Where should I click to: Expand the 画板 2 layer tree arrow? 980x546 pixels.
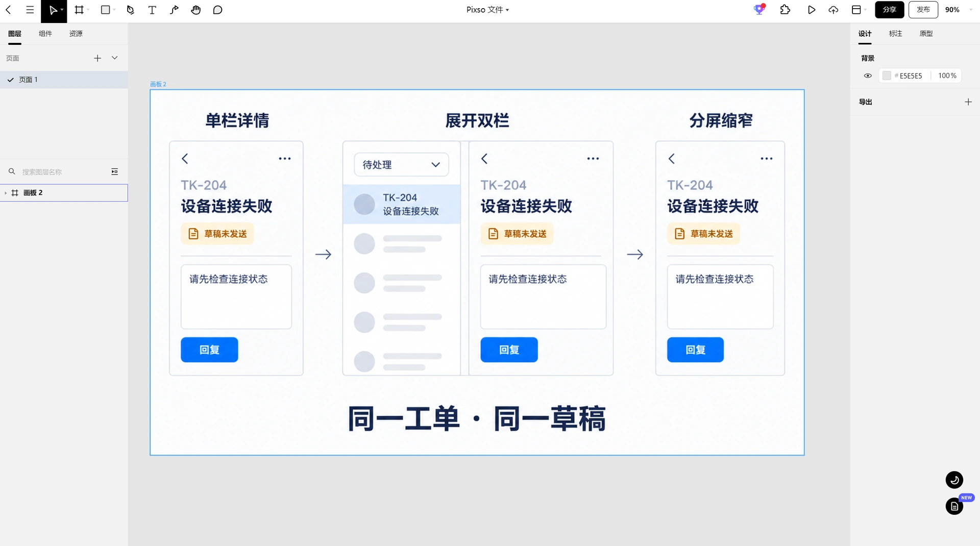point(6,193)
